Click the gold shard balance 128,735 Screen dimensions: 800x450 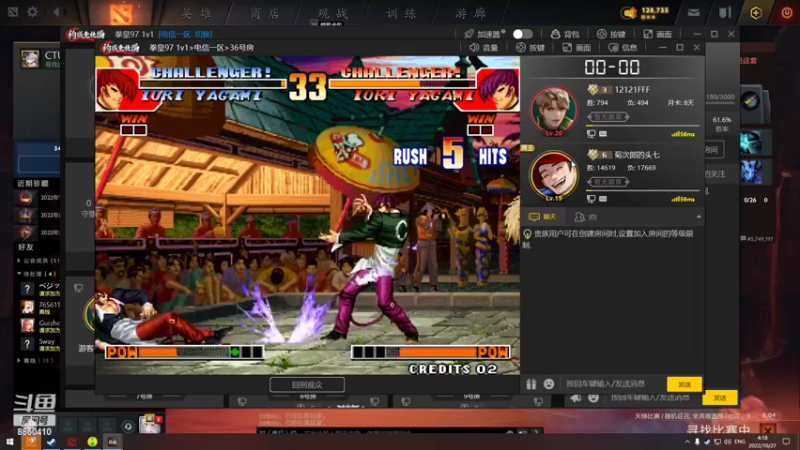pyautogui.click(x=655, y=10)
